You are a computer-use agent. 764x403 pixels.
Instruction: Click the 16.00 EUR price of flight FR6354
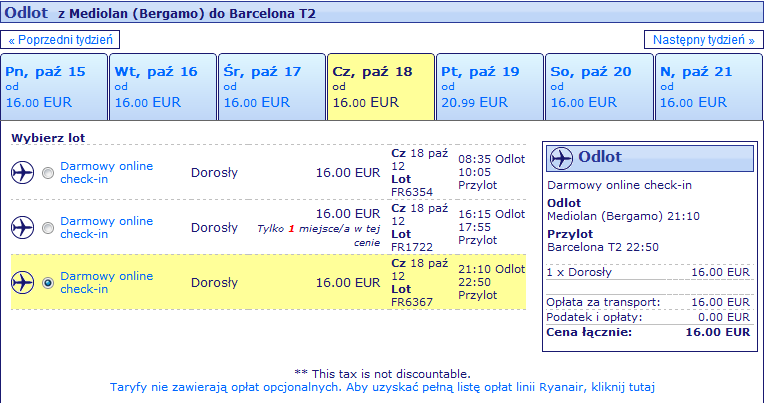(x=348, y=173)
